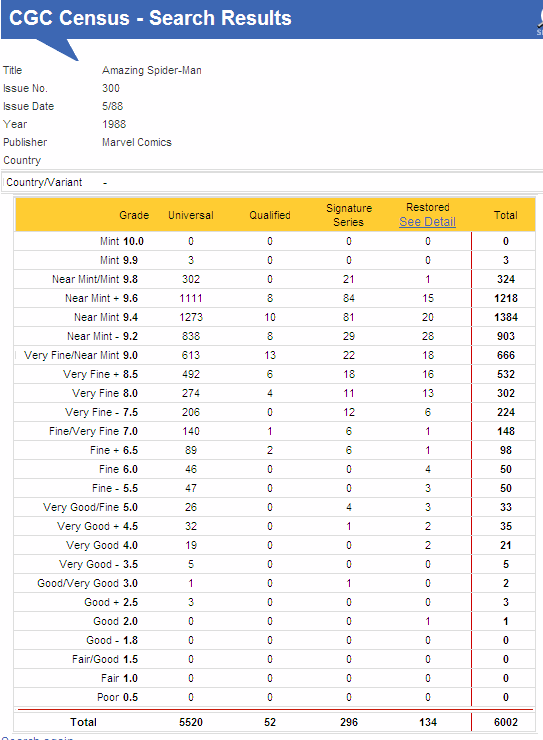543x740 pixels.
Task: Click the Total column header
Action: (506, 215)
